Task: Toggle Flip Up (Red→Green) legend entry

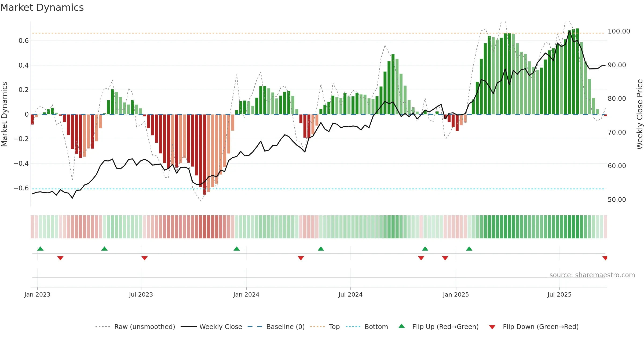Action: tap(438, 327)
